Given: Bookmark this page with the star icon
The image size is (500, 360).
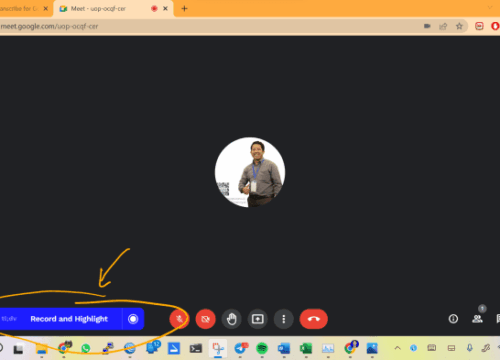Looking at the screenshot, I should pyautogui.click(x=459, y=26).
